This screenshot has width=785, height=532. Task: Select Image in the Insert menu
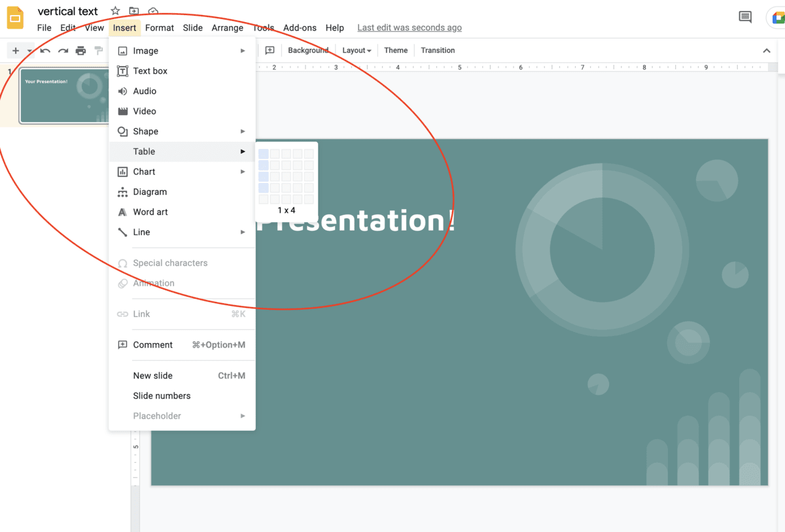tap(182, 51)
